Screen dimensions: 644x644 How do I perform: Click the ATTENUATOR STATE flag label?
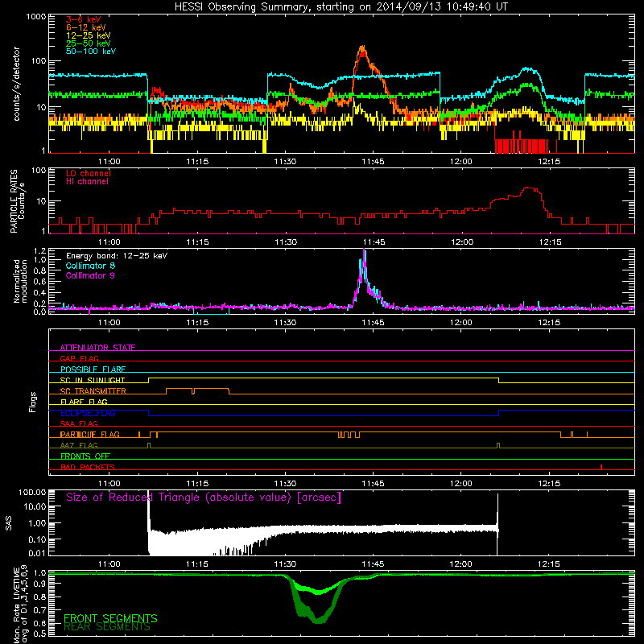[97, 348]
